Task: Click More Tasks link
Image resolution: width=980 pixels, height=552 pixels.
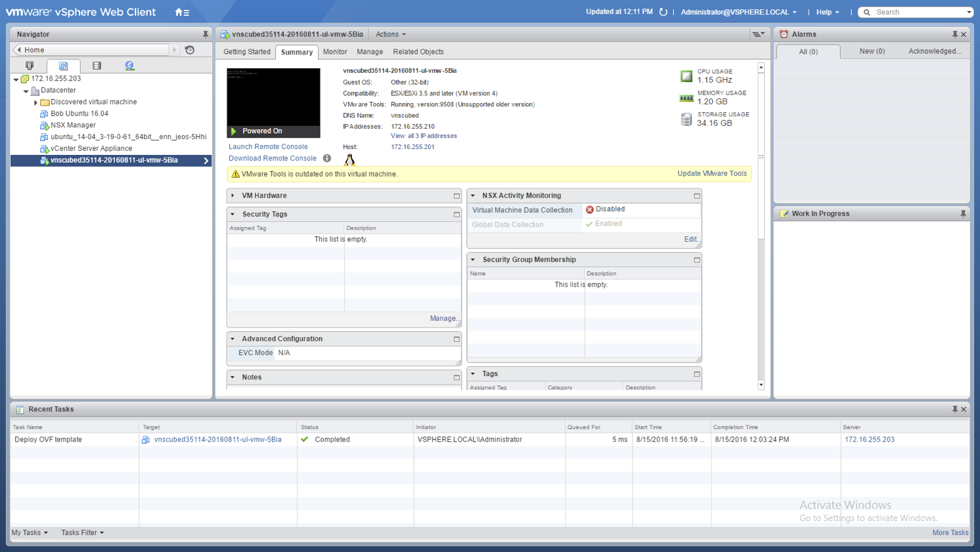Action: 950,533
